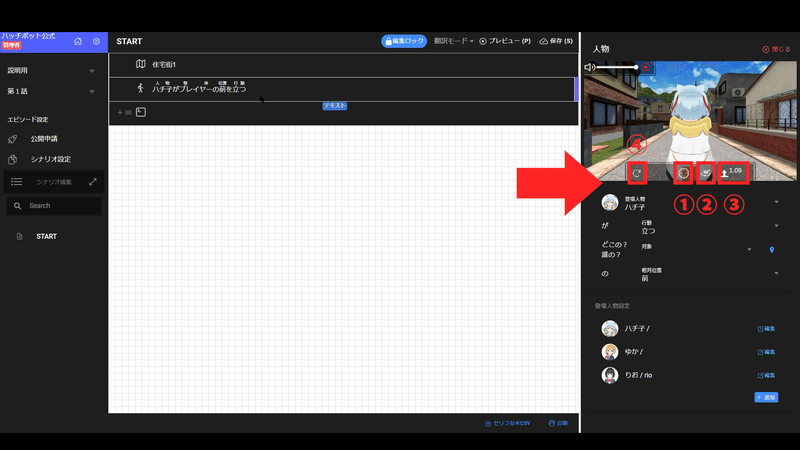Click the clipboard icon for シナリオ設定
The height and width of the screenshot is (450, 800).
tap(13, 159)
